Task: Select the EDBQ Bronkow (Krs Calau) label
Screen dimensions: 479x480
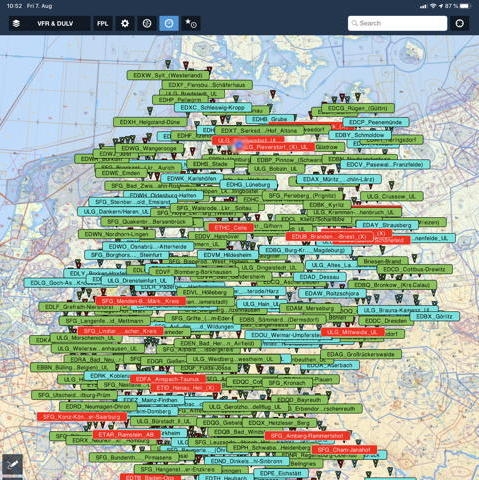Action: (x=392, y=285)
